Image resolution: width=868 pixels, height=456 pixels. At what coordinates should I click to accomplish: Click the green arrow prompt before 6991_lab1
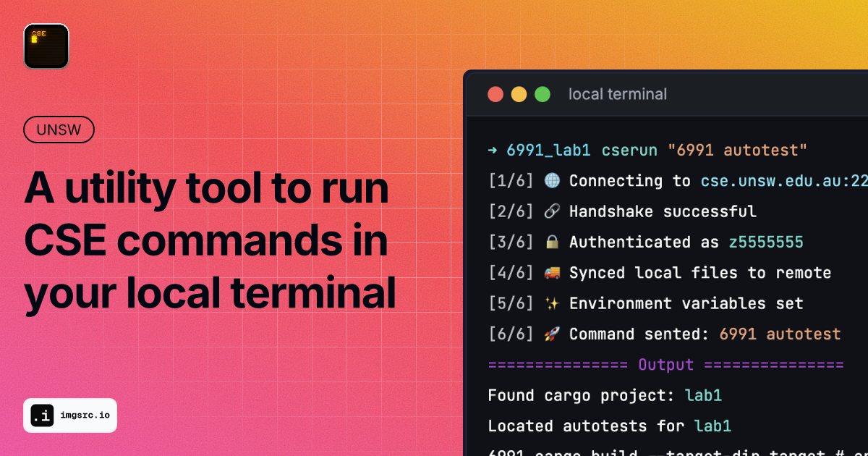493,150
